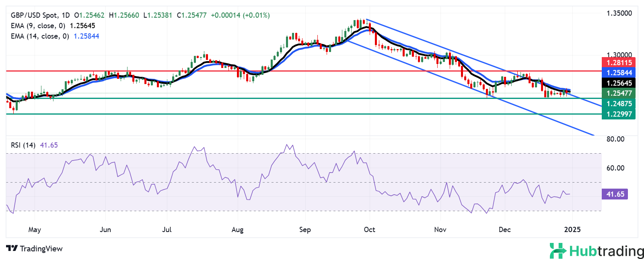Screen dimensions: 644x259
Task: Click the purple 41.65 RSI value tag
Action: (x=615, y=194)
